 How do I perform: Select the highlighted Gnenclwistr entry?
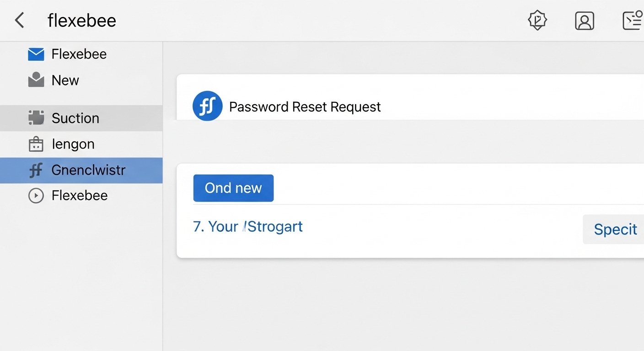88,170
